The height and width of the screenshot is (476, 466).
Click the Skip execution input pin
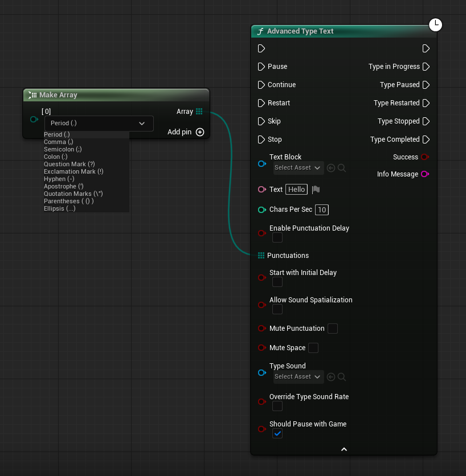point(261,121)
